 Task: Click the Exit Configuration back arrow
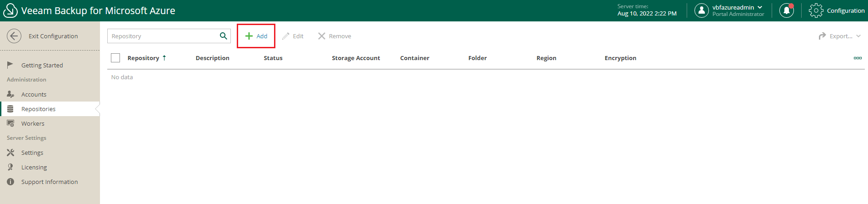(14, 36)
